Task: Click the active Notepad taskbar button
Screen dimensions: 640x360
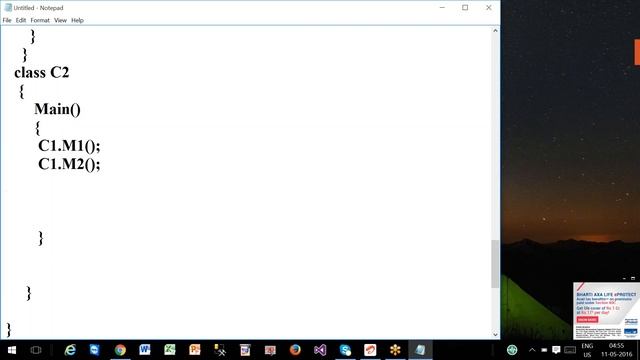Action: tap(420, 350)
